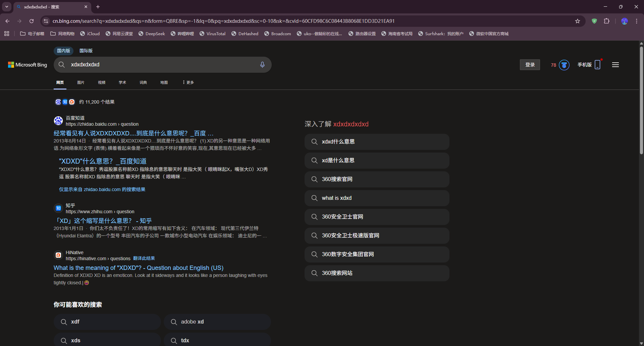Switch to the 图片 search tab
The height and width of the screenshot is (346, 644).
(80, 82)
